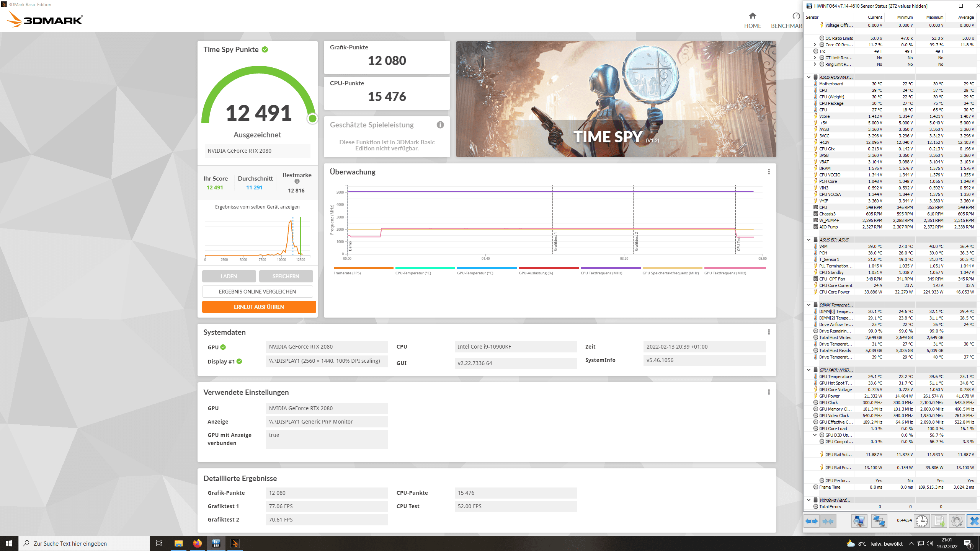Expand the GT Limit Reasons row
This screenshot has width=980, height=551.
click(x=815, y=58)
